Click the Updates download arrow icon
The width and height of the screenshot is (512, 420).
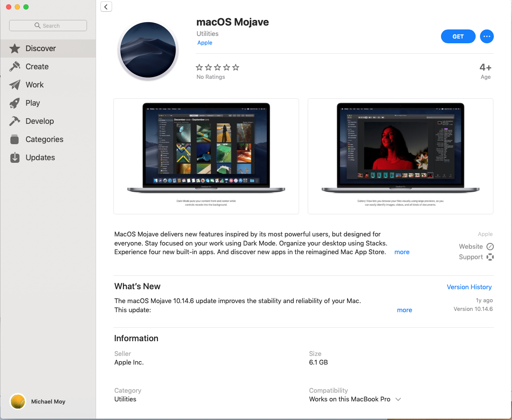15,158
